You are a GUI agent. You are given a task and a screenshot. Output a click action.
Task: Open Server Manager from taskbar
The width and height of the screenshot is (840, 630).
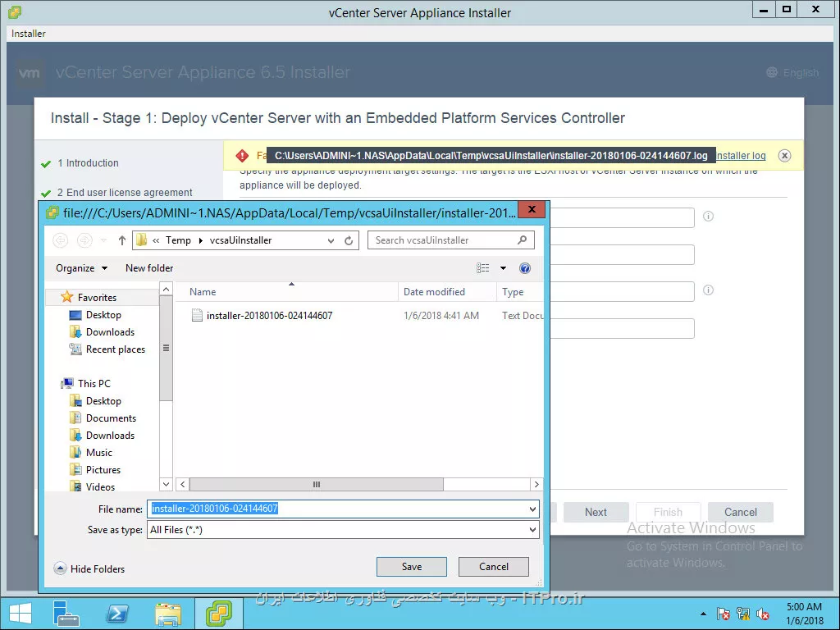point(66,614)
